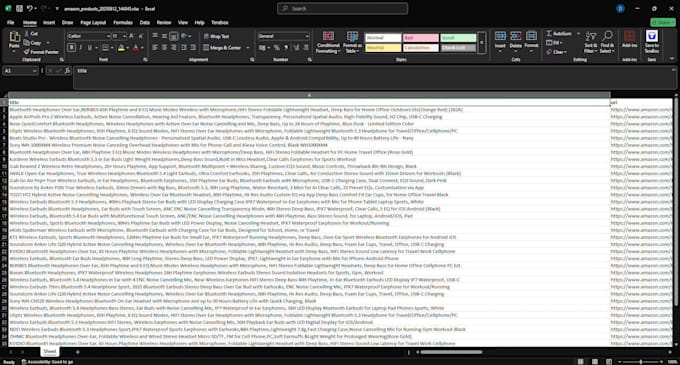This screenshot has height=365, width=680.
Task: Switch to the Data tab
Action: pos(145,23)
